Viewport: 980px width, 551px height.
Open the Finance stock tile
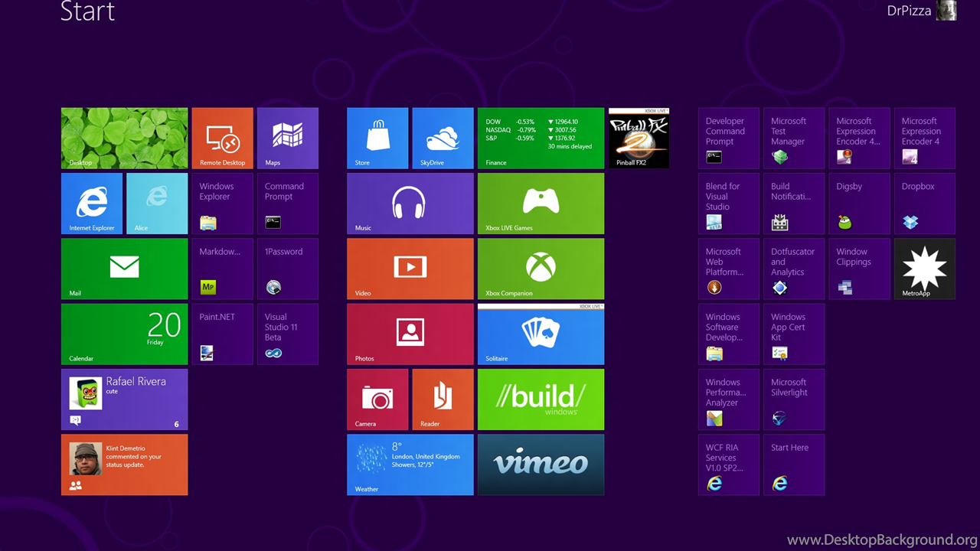[541, 138]
